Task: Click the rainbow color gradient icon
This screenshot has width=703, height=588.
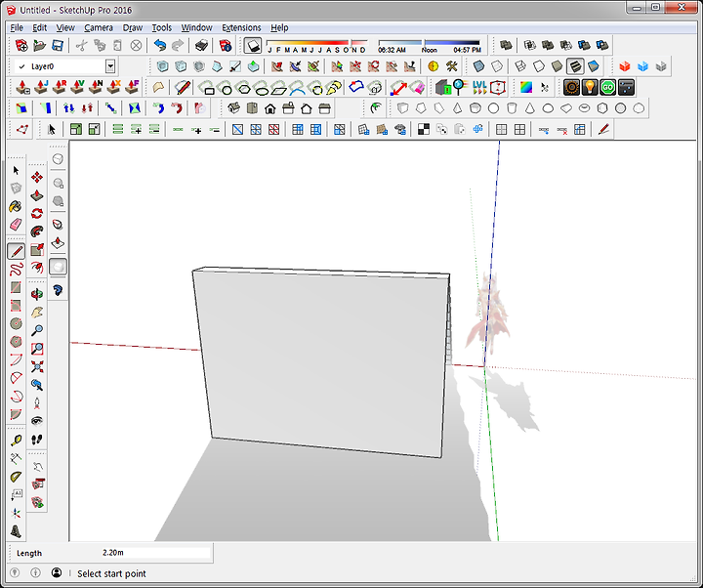Action: pos(526,87)
